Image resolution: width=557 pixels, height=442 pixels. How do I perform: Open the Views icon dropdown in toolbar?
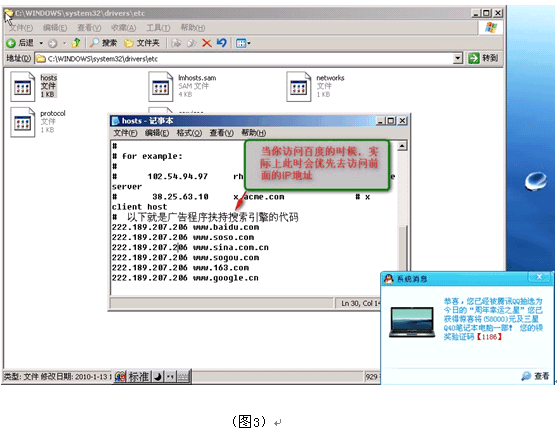(243, 43)
